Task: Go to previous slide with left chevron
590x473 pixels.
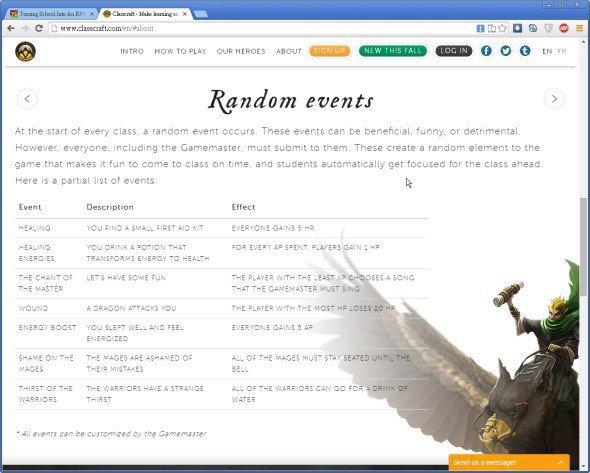Action: point(27,99)
